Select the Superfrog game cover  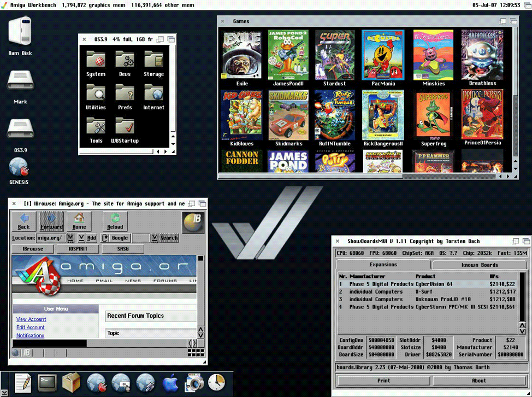(x=433, y=115)
